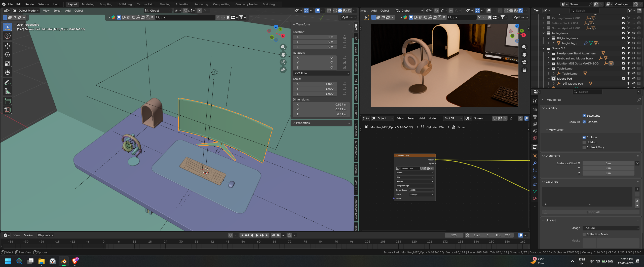Enable the Holdout checkbox

pos(584,142)
